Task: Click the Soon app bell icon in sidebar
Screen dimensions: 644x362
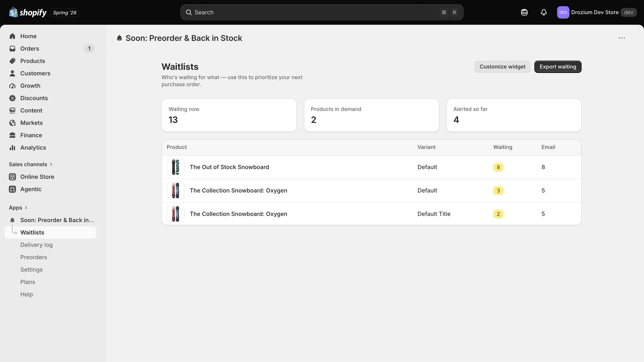Action: (x=12, y=220)
